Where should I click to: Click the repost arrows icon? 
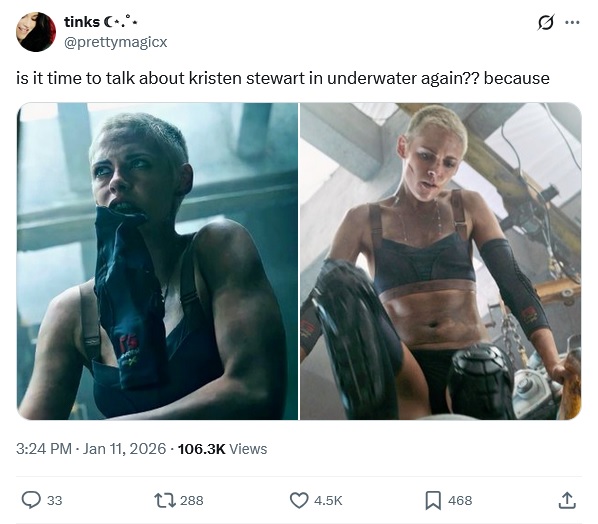pyautogui.click(x=165, y=500)
